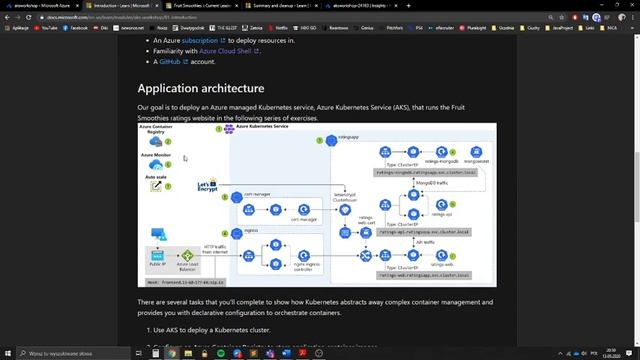
Task: Follow the GitHub account link
Action: [173, 62]
